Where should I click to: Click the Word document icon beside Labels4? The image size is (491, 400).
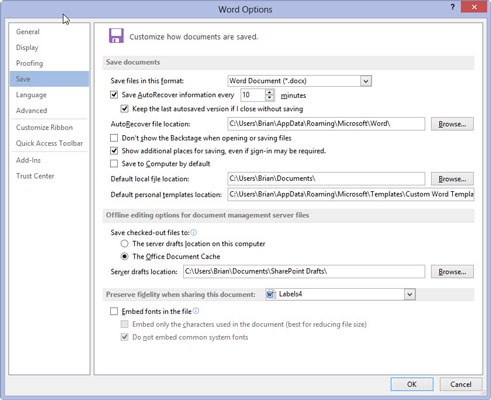tap(270, 294)
